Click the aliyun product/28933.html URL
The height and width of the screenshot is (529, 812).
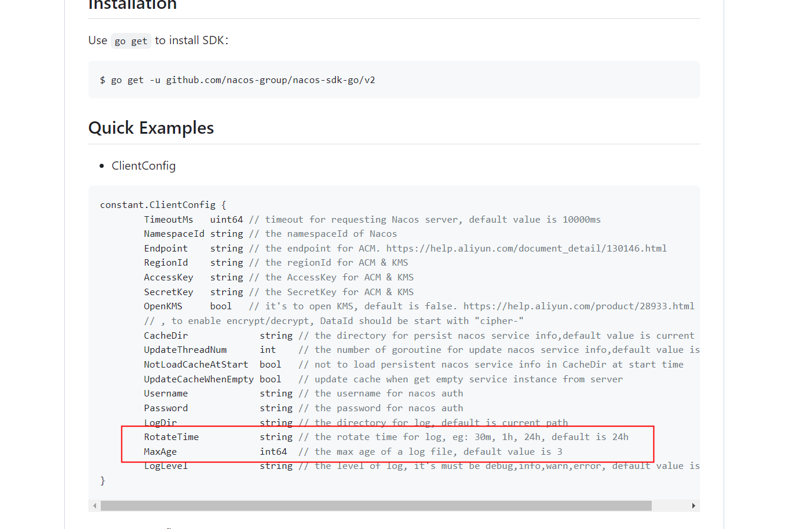pos(579,306)
